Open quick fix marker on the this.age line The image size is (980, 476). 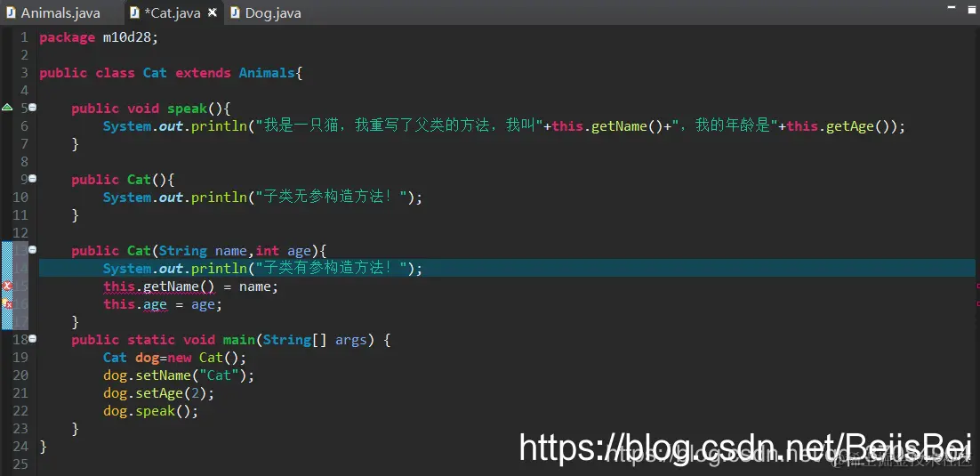7,304
